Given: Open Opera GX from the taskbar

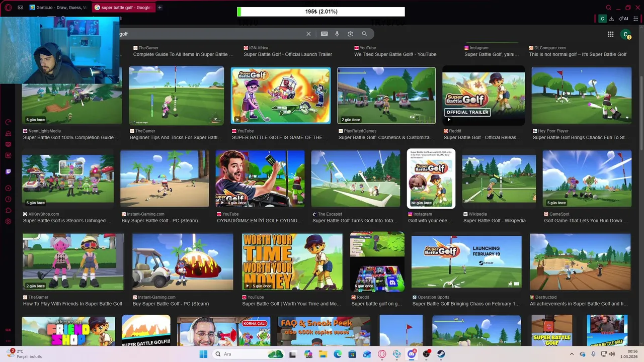Looking at the screenshot, I should pos(382,354).
